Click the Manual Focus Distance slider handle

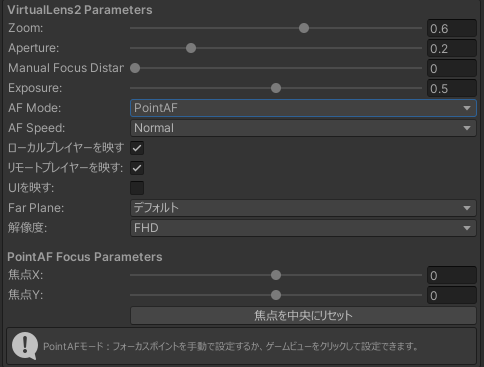coord(135,68)
